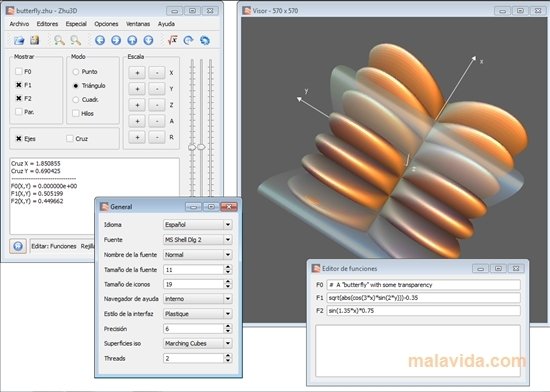
Task: Open the Ventanas menu
Action: pyautogui.click(x=138, y=24)
